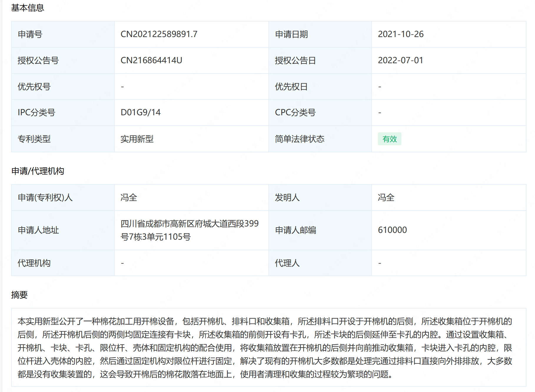The width and height of the screenshot is (535, 392).
Task: Click the 发明人 label cell
Action: [x=320, y=197]
